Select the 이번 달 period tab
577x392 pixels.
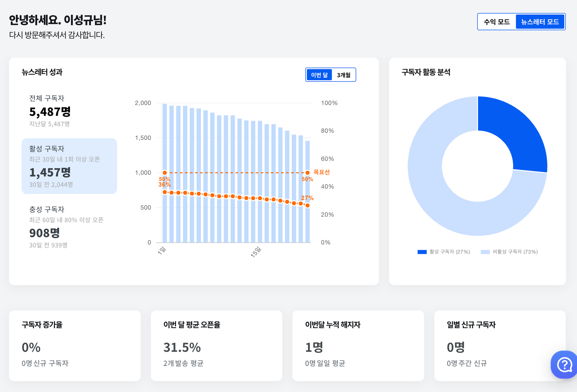click(x=319, y=75)
